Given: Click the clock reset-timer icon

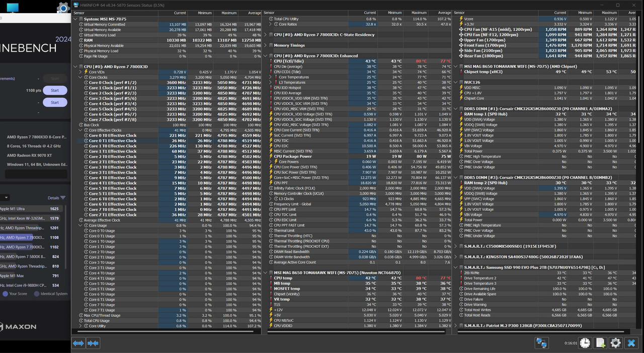Looking at the screenshot, I should point(585,343).
